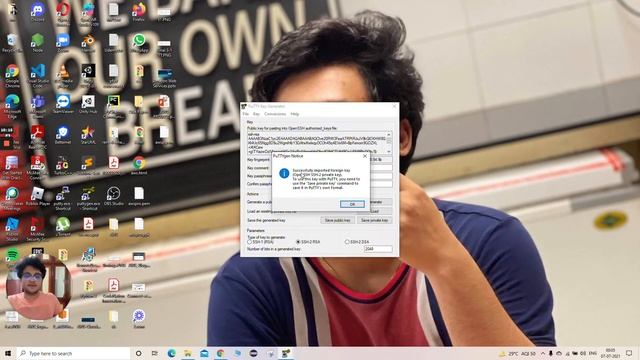
Task: Open Microsoft Edge from the taskbar
Action: [171, 353]
